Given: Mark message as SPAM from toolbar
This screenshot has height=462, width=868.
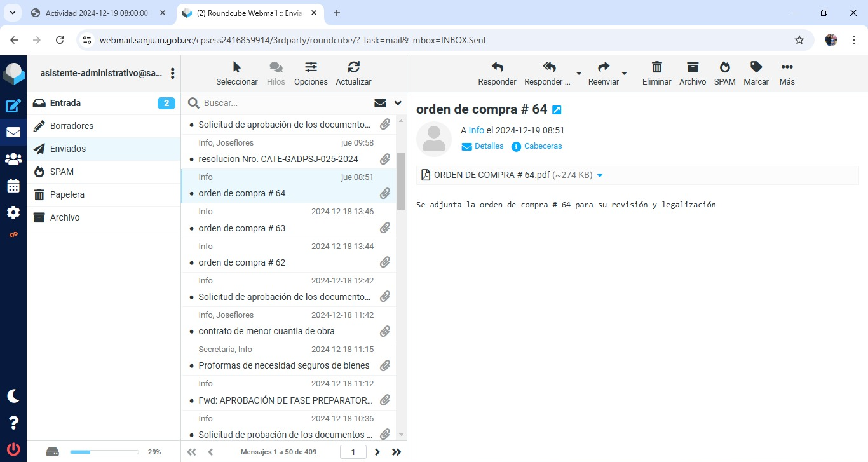Looking at the screenshot, I should pyautogui.click(x=724, y=73).
